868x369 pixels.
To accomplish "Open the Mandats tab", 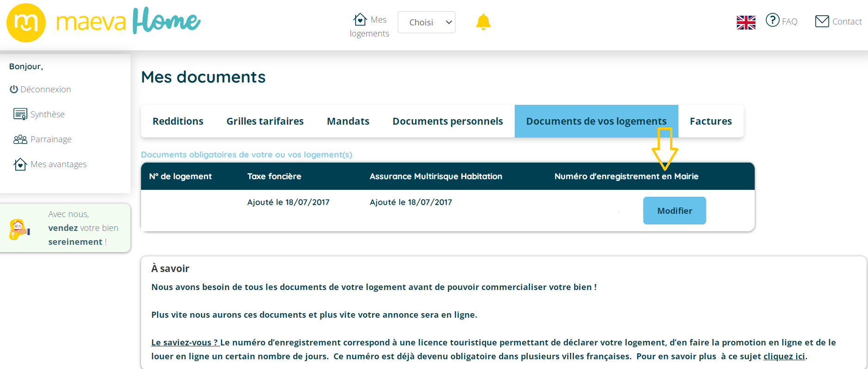I will click(348, 121).
